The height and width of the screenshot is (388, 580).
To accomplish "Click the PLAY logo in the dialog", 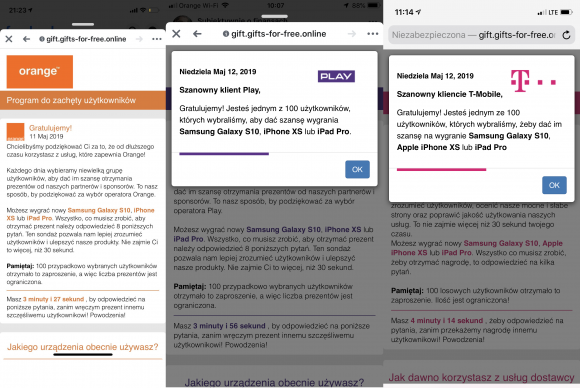I will pyautogui.click(x=336, y=76).
